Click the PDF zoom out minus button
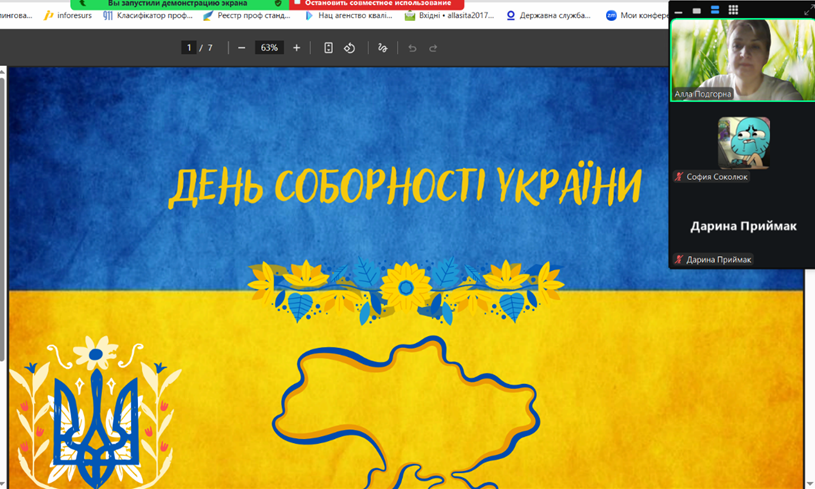The width and height of the screenshot is (815, 489). pyautogui.click(x=241, y=48)
